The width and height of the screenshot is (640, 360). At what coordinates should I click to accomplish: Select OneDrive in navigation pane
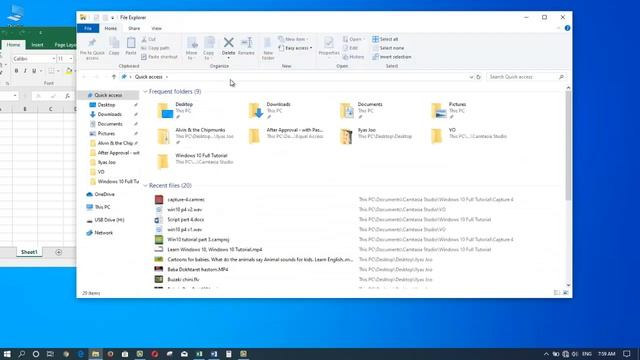coord(104,194)
